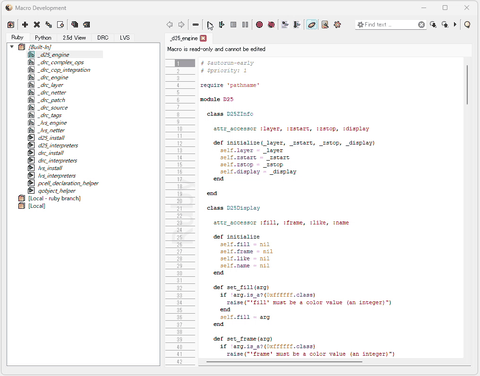Click the clear button in Find text field

[421, 25]
